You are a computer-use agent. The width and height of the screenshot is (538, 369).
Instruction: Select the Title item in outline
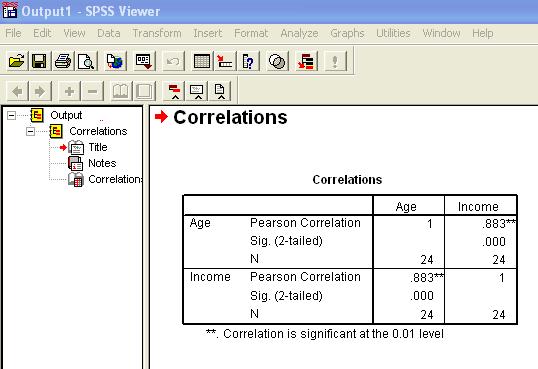point(98,147)
